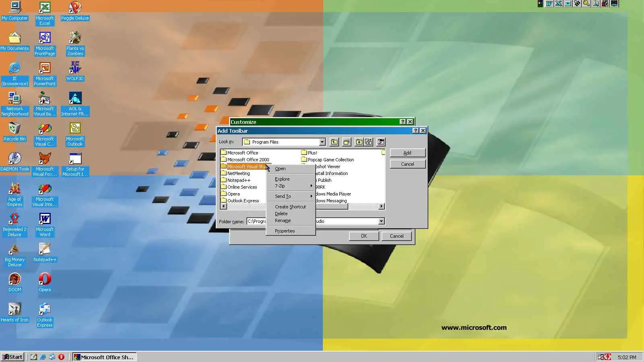Select the Microsoft PowerPoint desktop icon
The height and width of the screenshot is (362, 644).
point(45,74)
